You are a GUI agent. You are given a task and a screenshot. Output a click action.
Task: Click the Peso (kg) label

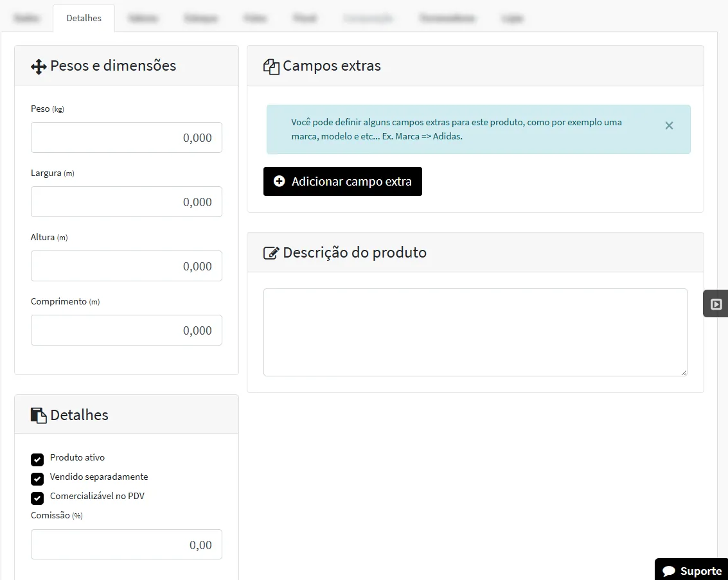pos(48,109)
